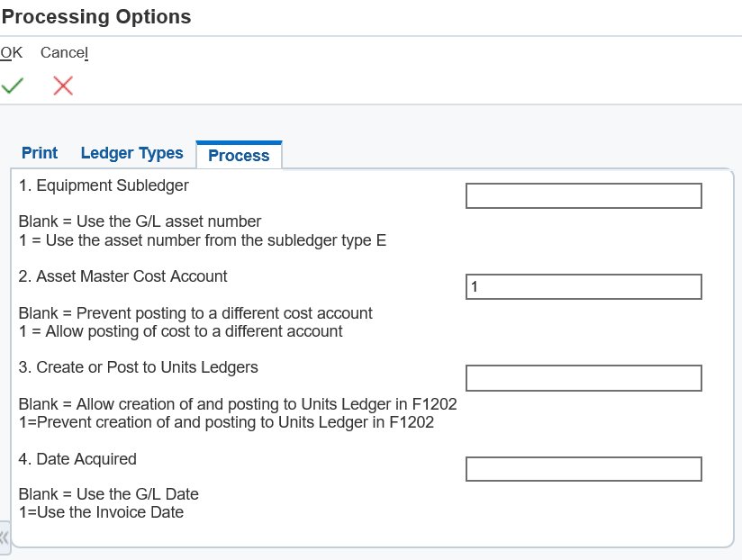
Task: Click the '4. Date Acquired' label
Action: point(77,459)
